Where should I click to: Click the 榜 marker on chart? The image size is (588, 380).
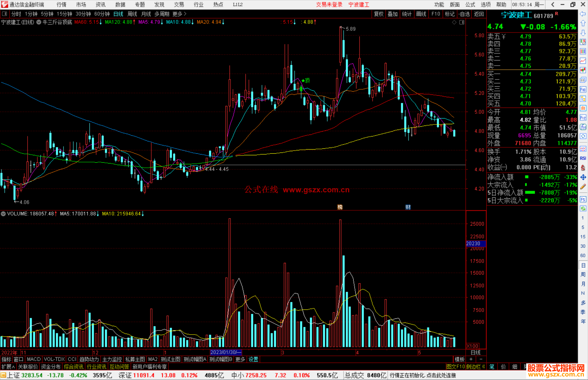(340, 207)
